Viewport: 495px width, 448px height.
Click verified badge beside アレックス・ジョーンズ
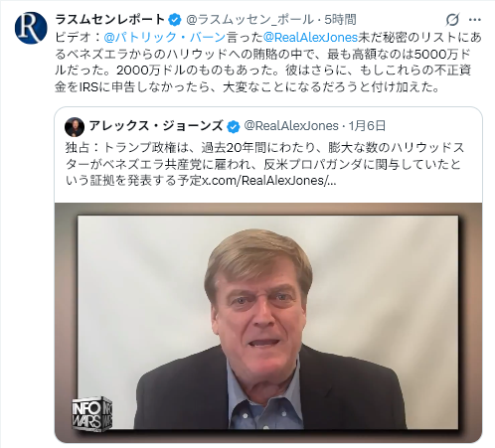point(233,126)
